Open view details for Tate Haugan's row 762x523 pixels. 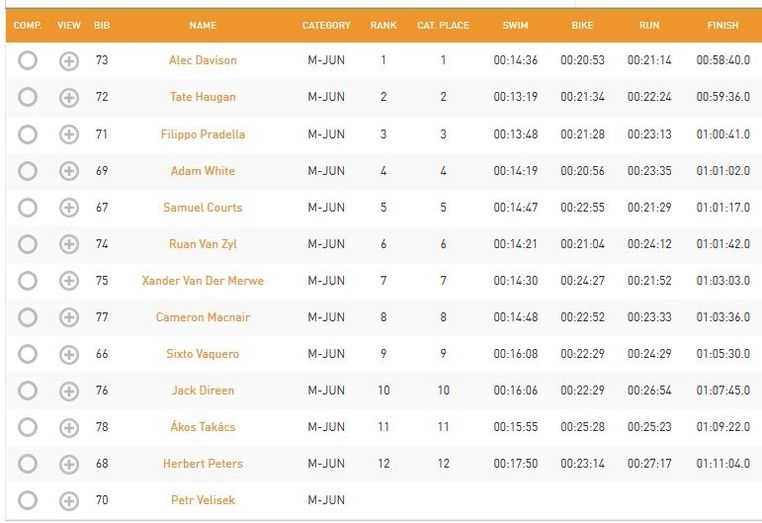(x=69, y=98)
